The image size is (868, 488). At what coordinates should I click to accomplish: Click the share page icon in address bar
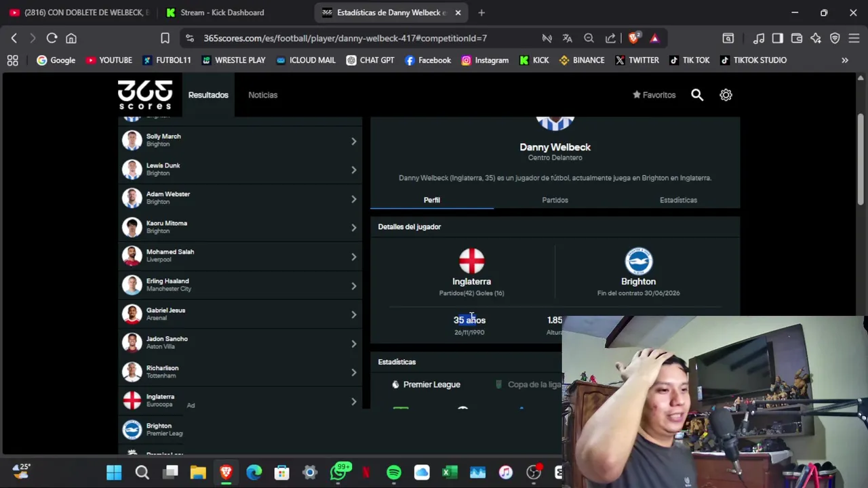point(610,38)
